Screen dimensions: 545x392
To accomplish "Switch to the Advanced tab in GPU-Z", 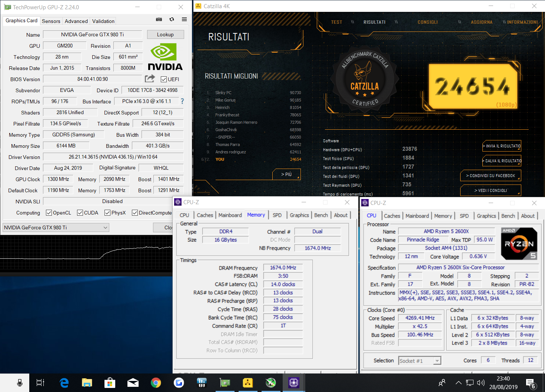I will tap(76, 21).
